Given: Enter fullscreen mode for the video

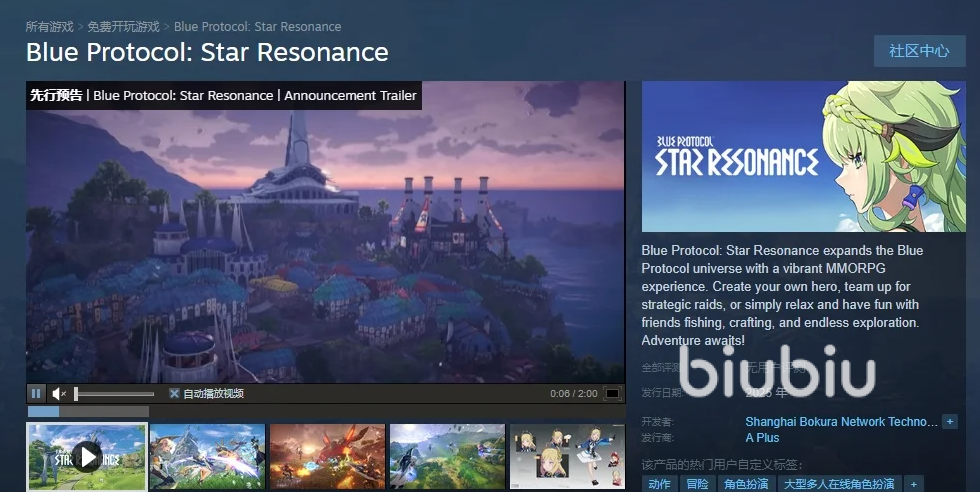Looking at the screenshot, I should tap(612, 394).
